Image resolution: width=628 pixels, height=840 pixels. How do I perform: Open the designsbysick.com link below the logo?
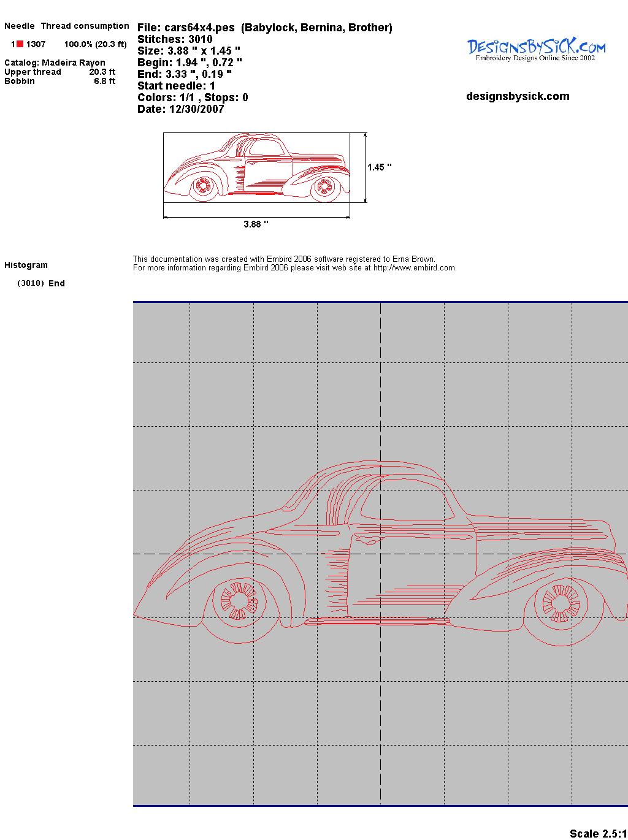point(518,96)
